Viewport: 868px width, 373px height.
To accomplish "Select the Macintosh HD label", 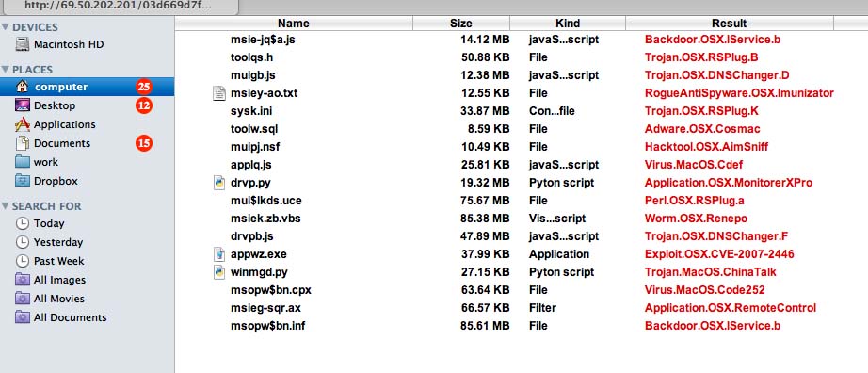I will [69, 44].
